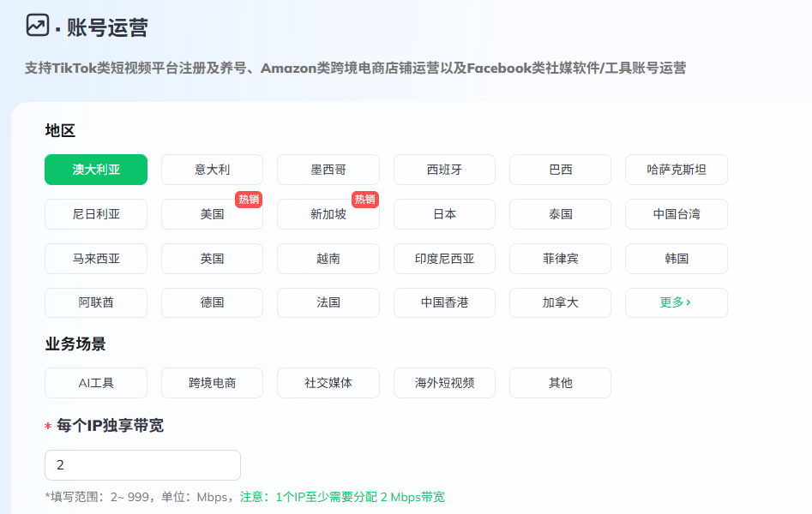Pick 中国香港 region

coord(444,302)
